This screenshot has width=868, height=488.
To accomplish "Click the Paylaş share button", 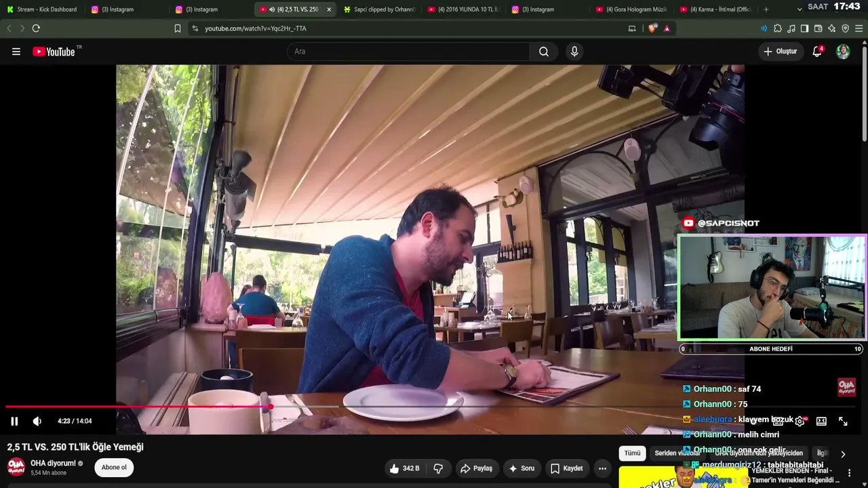I will coord(476,468).
